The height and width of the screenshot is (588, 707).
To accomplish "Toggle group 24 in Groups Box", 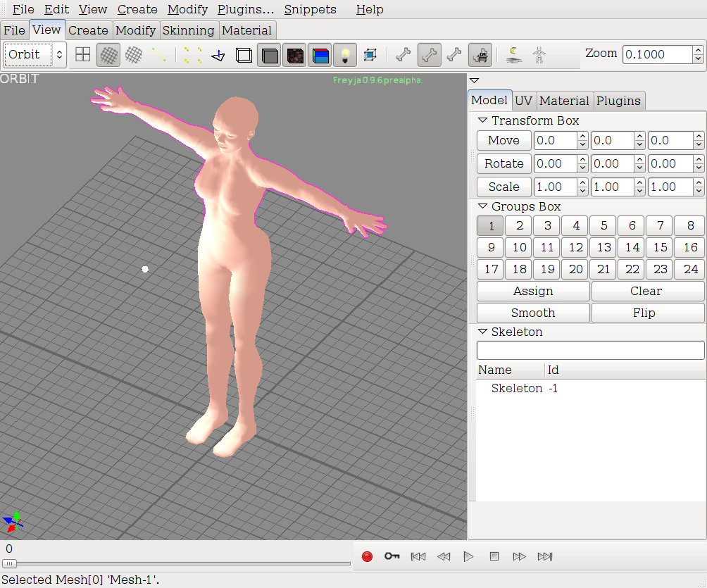I will 690,269.
